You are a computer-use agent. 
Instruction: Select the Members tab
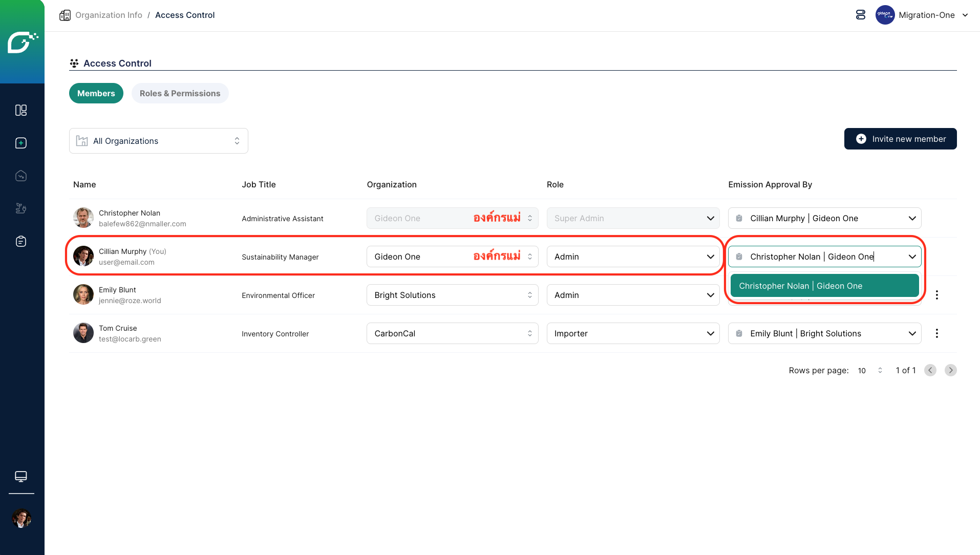coord(96,93)
